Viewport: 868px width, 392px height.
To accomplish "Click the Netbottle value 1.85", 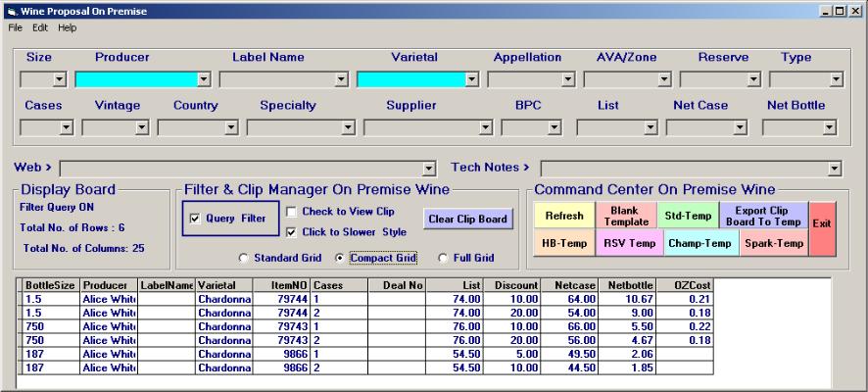I will (x=627, y=367).
